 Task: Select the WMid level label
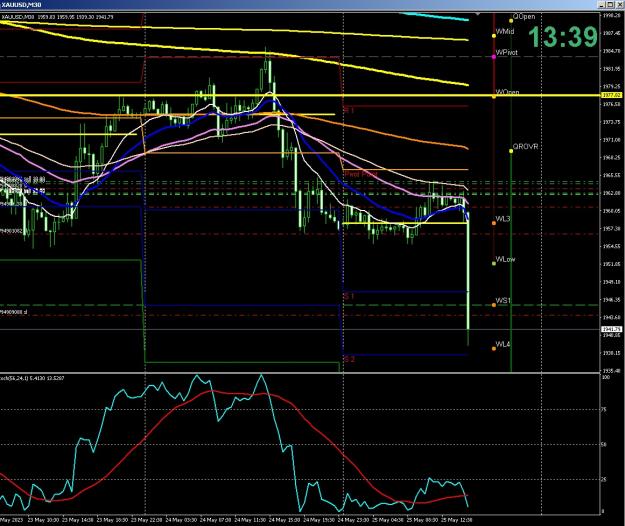click(505, 31)
